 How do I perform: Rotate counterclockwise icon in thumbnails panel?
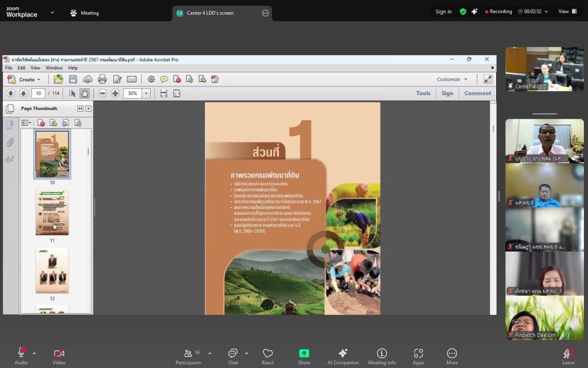66,123
